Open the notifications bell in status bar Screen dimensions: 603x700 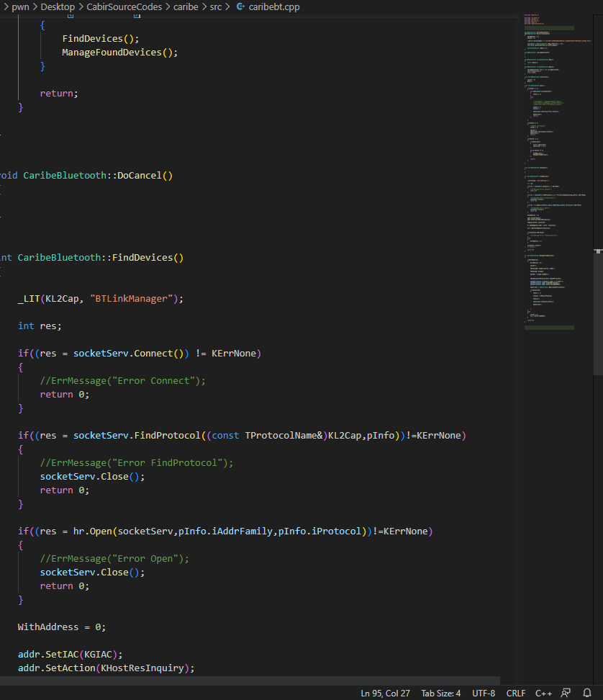(x=587, y=693)
